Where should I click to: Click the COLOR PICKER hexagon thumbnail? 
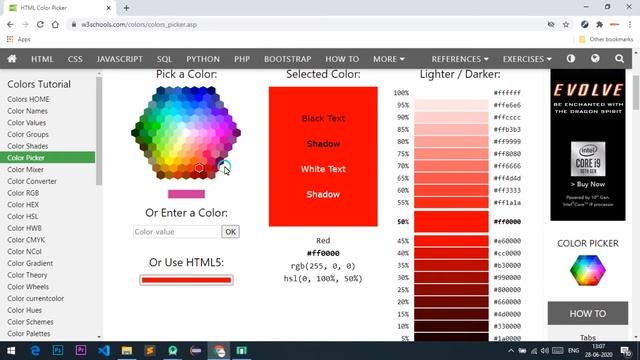pos(588,270)
